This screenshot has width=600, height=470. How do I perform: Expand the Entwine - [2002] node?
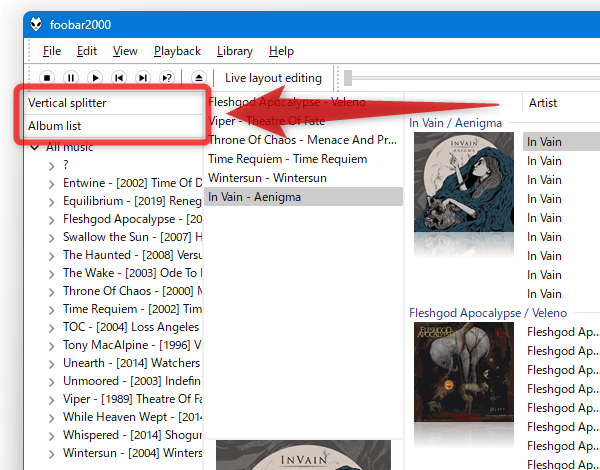(52, 184)
